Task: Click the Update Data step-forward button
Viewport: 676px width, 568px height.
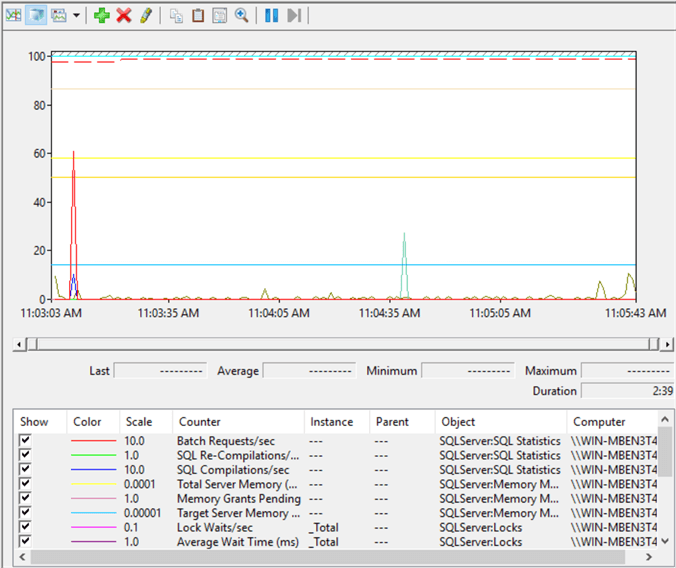Action: pyautogui.click(x=294, y=16)
